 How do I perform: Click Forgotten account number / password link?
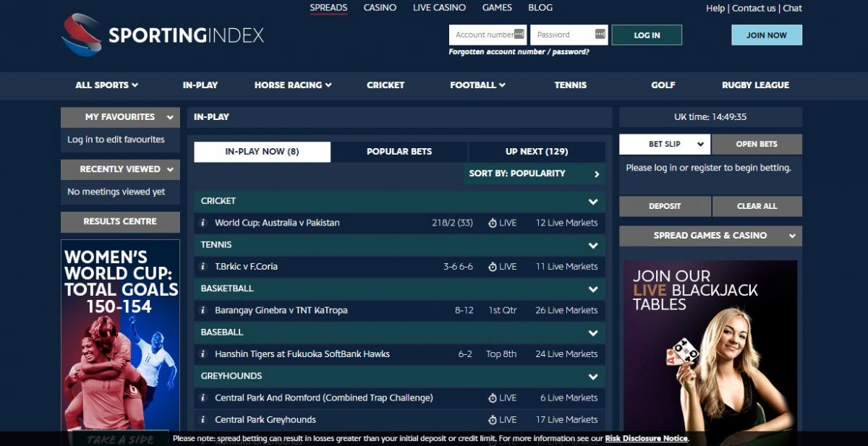[519, 52]
